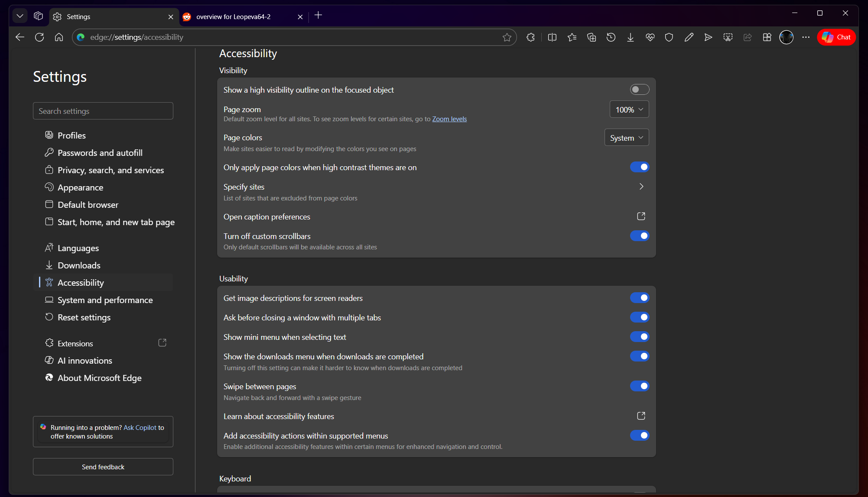The image size is (868, 497).
Task: Click the Send feedback button
Action: point(103,467)
